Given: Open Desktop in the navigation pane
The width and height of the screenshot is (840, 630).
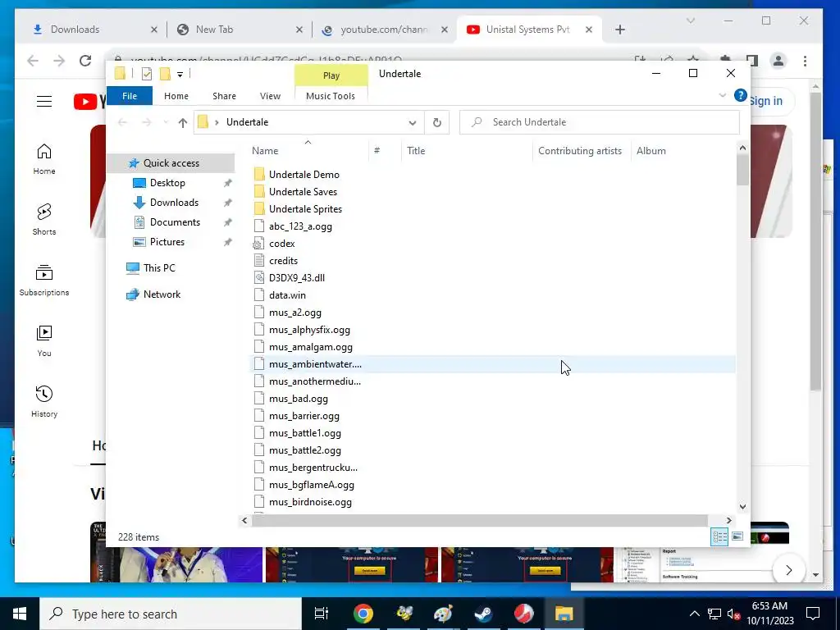Looking at the screenshot, I should [x=167, y=183].
